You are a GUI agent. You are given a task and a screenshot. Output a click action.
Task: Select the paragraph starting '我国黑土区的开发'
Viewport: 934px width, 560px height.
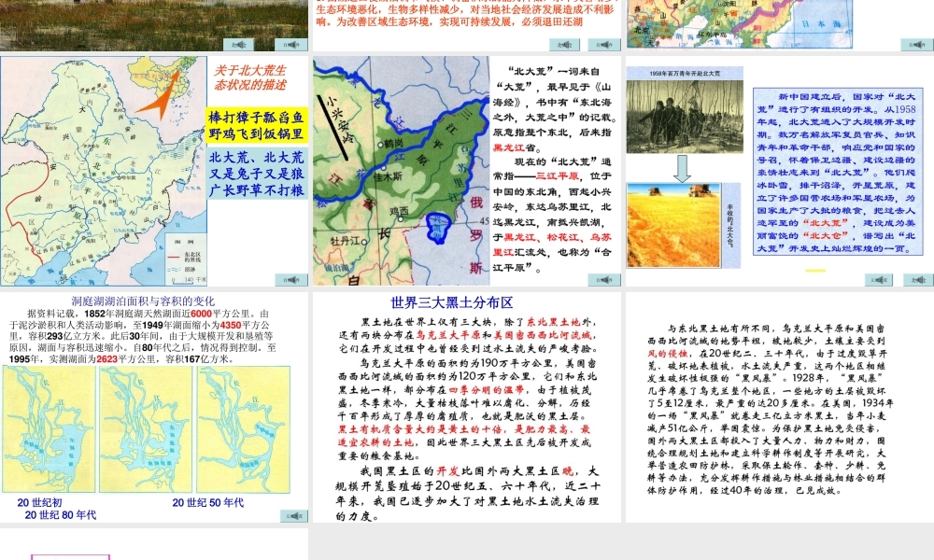coord(468,494)
